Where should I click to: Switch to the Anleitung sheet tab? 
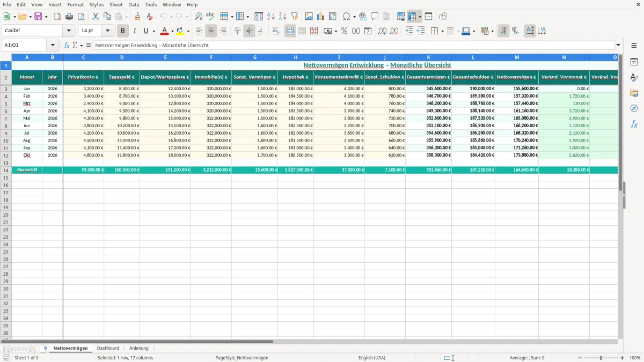(x=139, y=348)
